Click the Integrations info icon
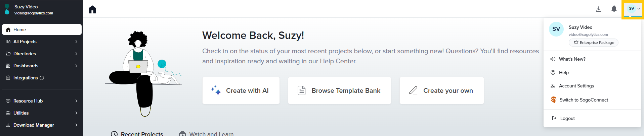This screenshot has width=644, height=136. click(x=42, y=78)
